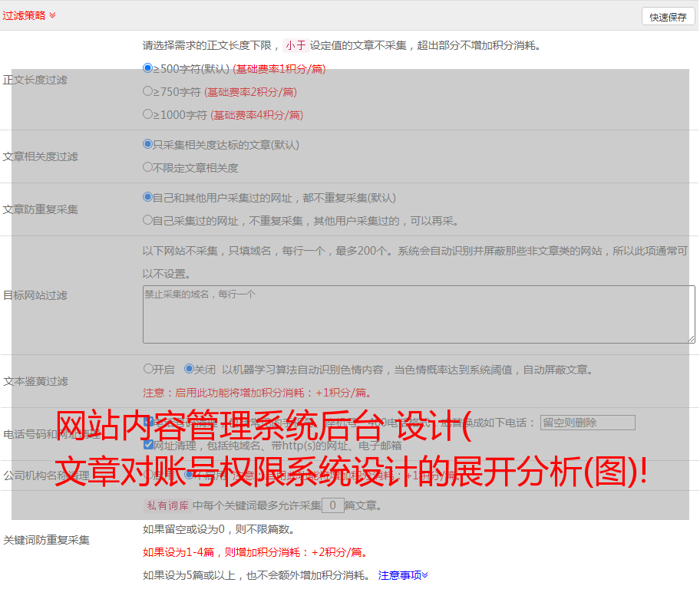Toggle the phone number cleanup checkbox
700x589 pixels.
tap(148, 422)
